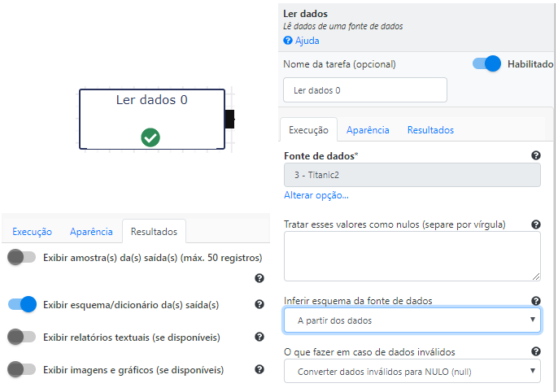This screenshot has height=392, width=558.
Task: Show help for Exibir esquema/dicionário option
Action: (x=259, y=304)
